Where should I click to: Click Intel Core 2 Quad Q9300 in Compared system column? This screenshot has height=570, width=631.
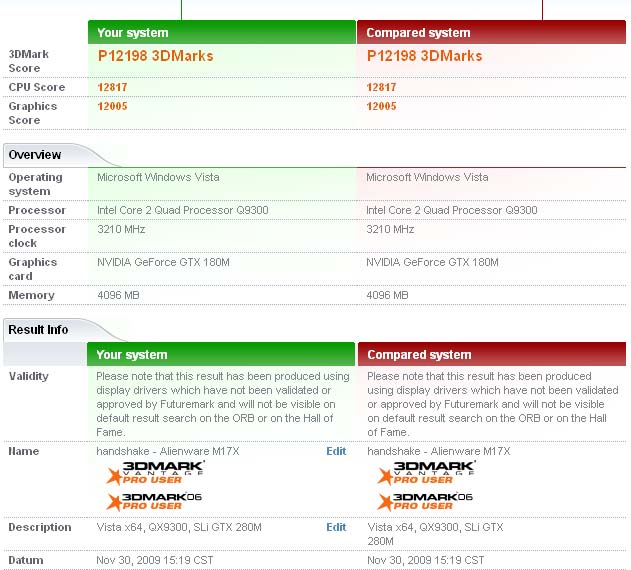pos(452,210)
